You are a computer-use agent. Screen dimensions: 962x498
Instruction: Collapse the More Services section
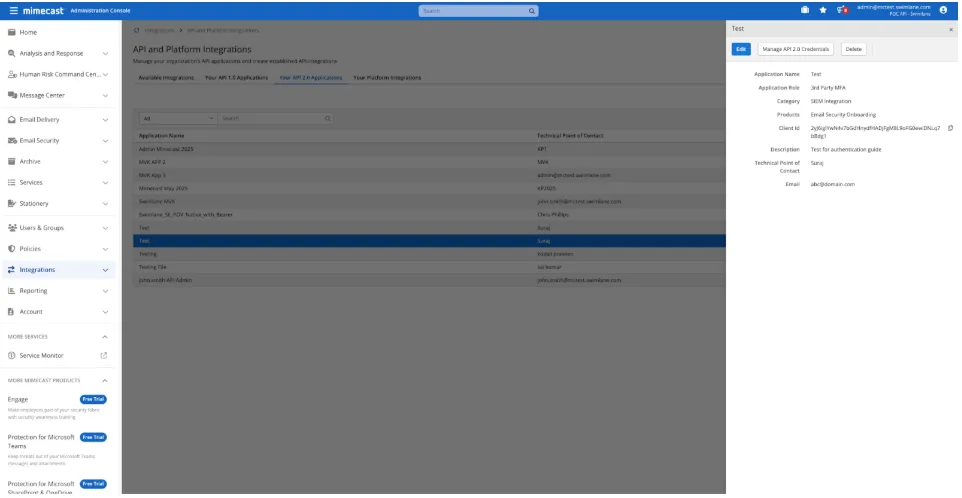click(x=104, y=337)
